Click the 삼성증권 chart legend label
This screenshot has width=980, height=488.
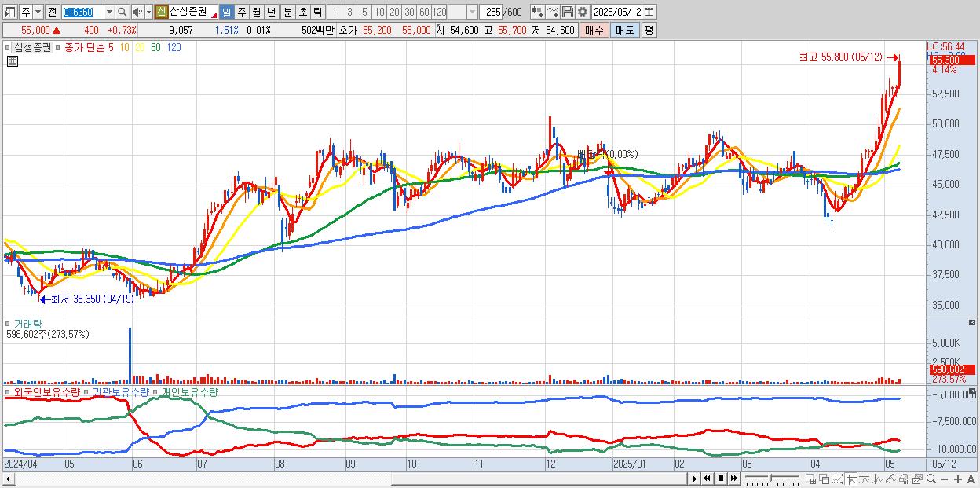tap(32, 47)
